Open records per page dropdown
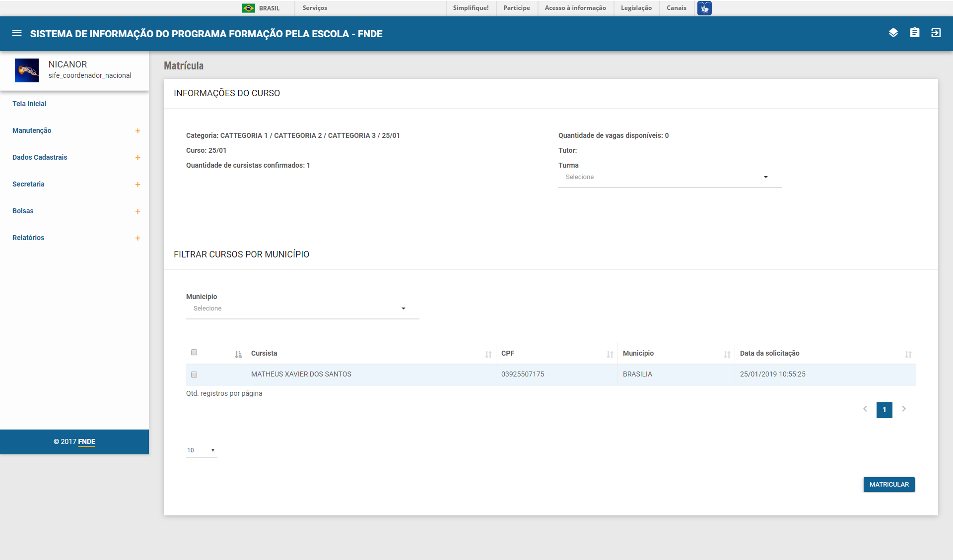 [201, 450]
